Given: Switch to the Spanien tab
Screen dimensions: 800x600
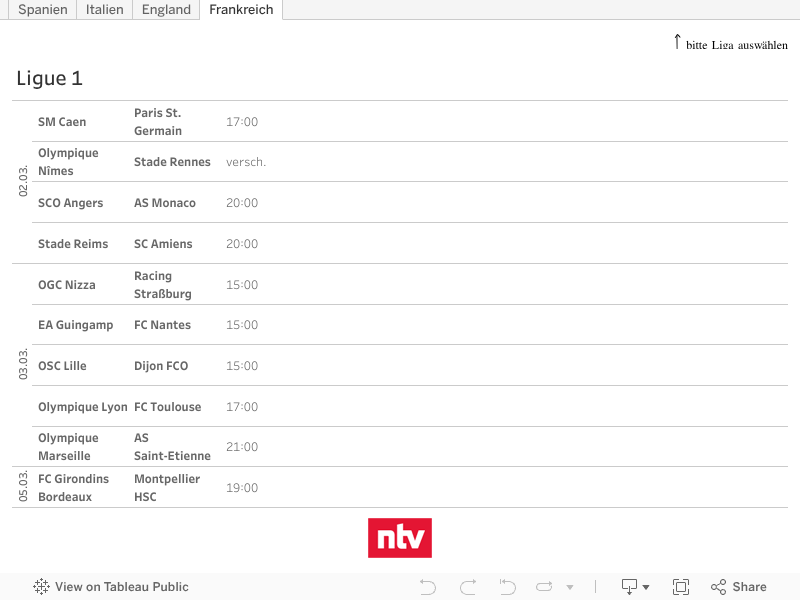Looking at the screenshot, I should (x=42, y=10).
